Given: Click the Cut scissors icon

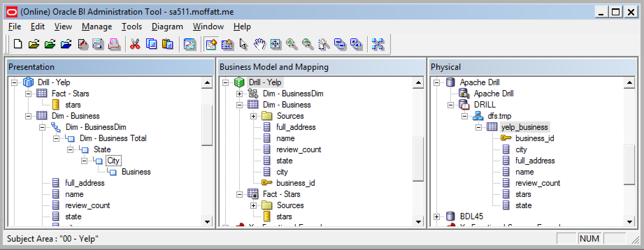Looking at the screenshot, I should click(x=135, y=44).
